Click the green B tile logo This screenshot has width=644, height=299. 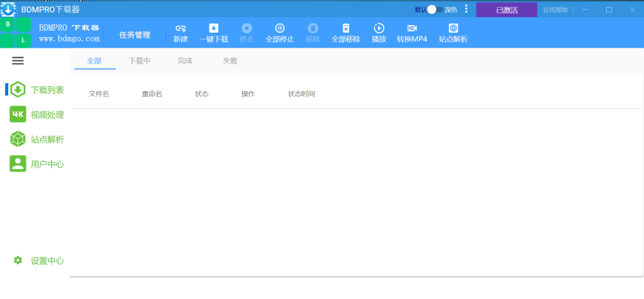click(8, 24)
